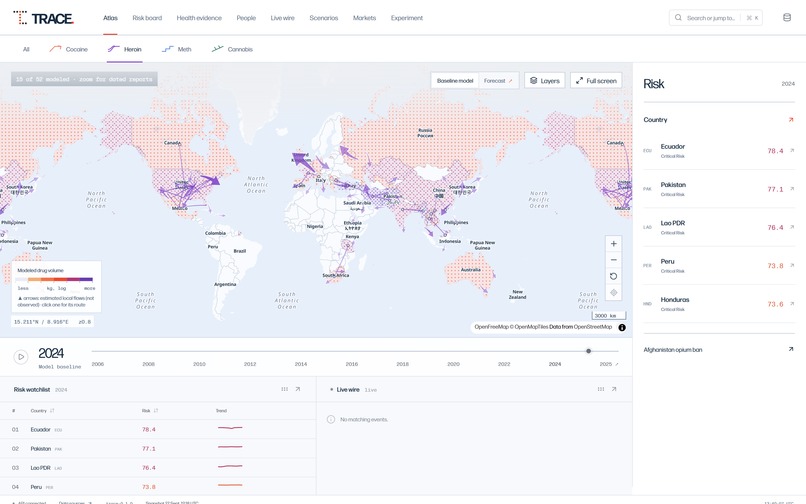Click the Search or jump to field
This screenshot has width=806, height=504.
[x=716, y=17]
